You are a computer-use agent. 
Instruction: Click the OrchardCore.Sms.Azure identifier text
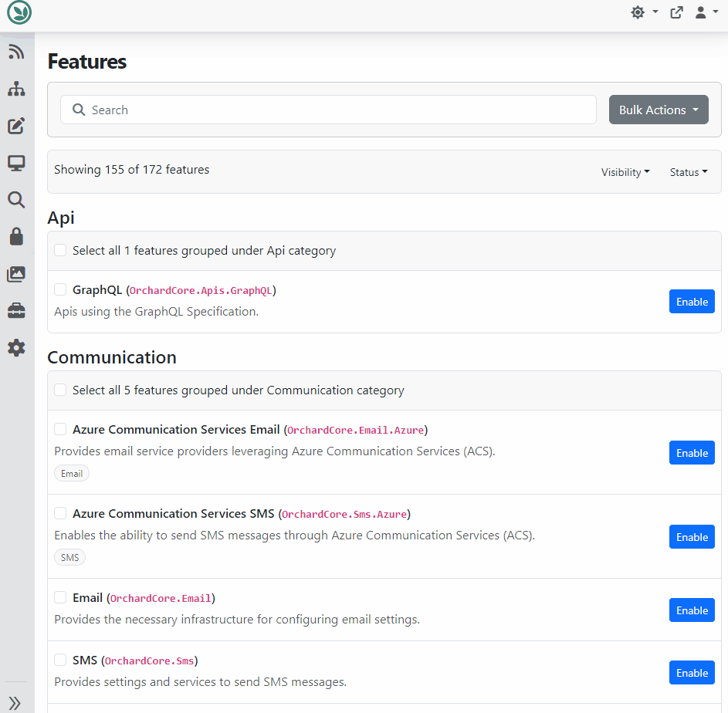(344, 515)
